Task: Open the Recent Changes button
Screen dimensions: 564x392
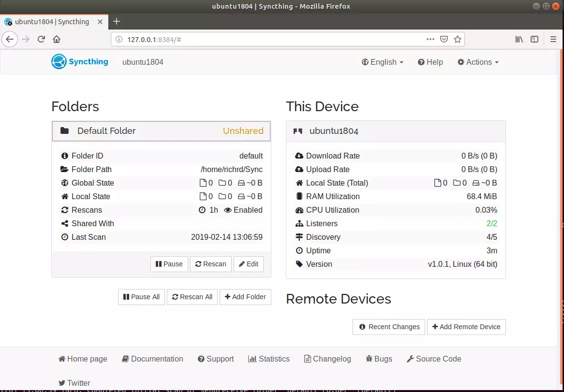Action: (389, 327)
